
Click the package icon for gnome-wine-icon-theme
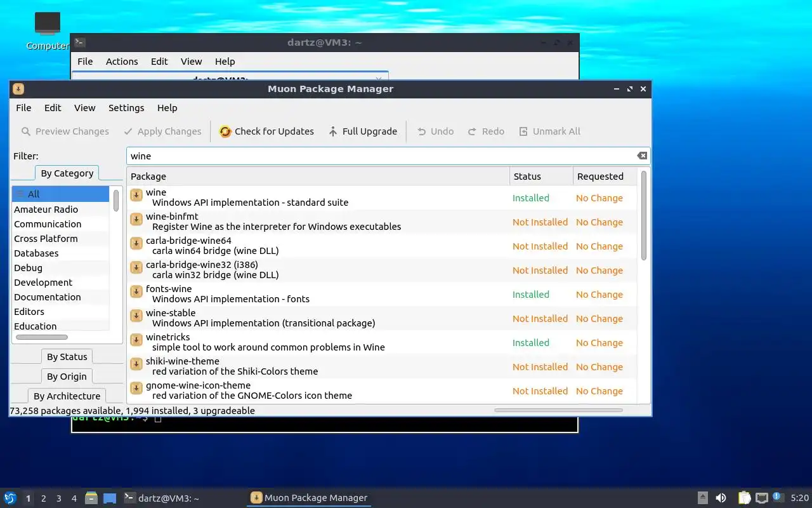click(x=136, y=388)
